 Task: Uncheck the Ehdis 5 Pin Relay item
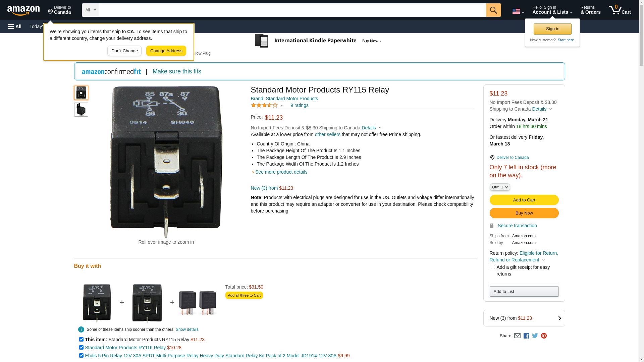click(81, 356)
